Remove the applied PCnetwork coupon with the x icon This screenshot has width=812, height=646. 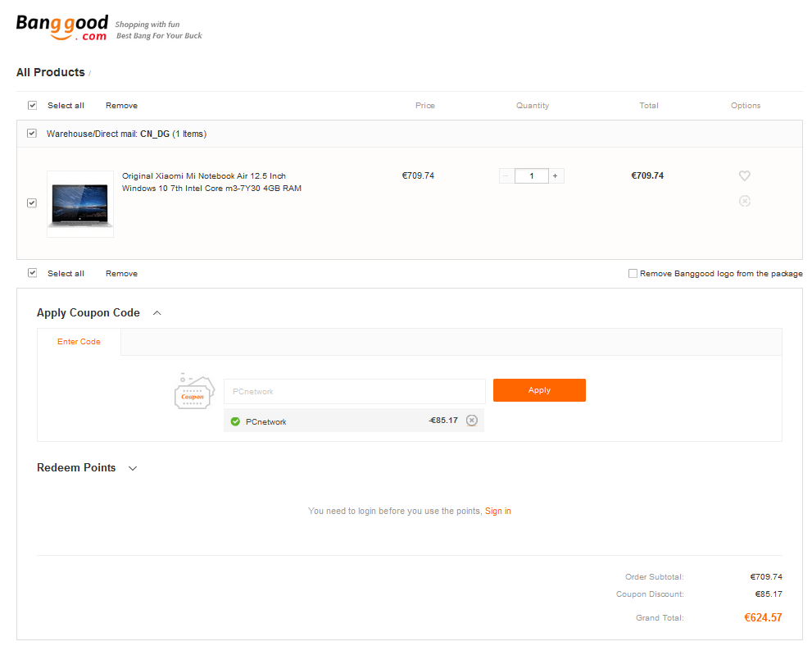pos(471,420)
